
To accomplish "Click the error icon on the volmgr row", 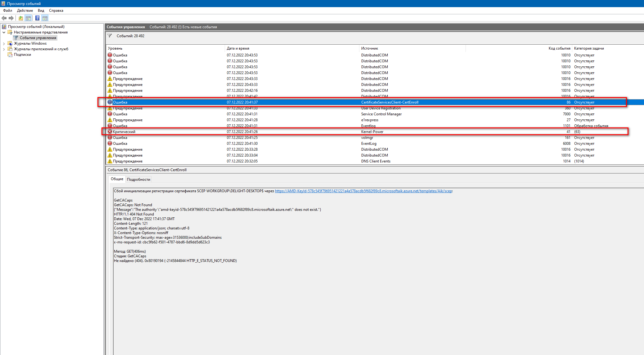I will pyautogui.click(x=110, y=137).
